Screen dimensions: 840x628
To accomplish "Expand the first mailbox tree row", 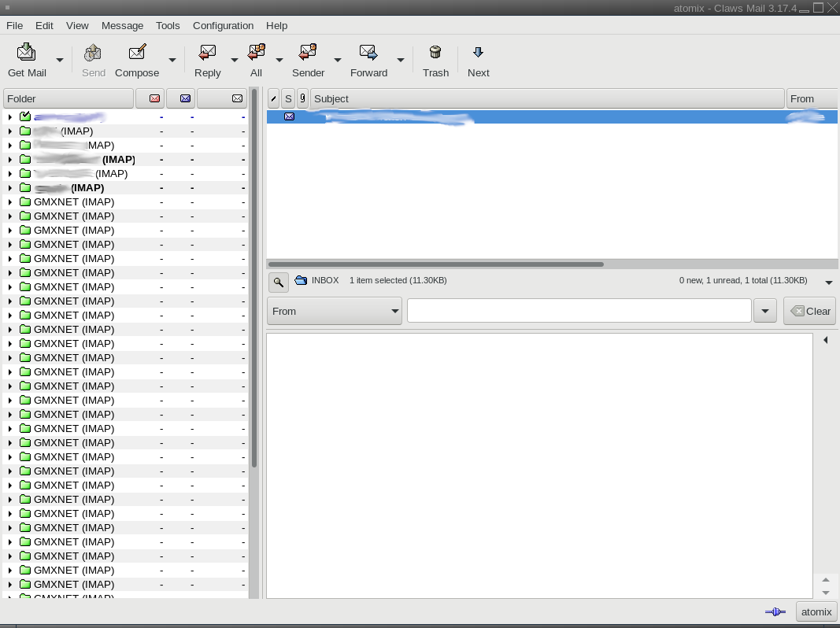I will click(9, 116).
